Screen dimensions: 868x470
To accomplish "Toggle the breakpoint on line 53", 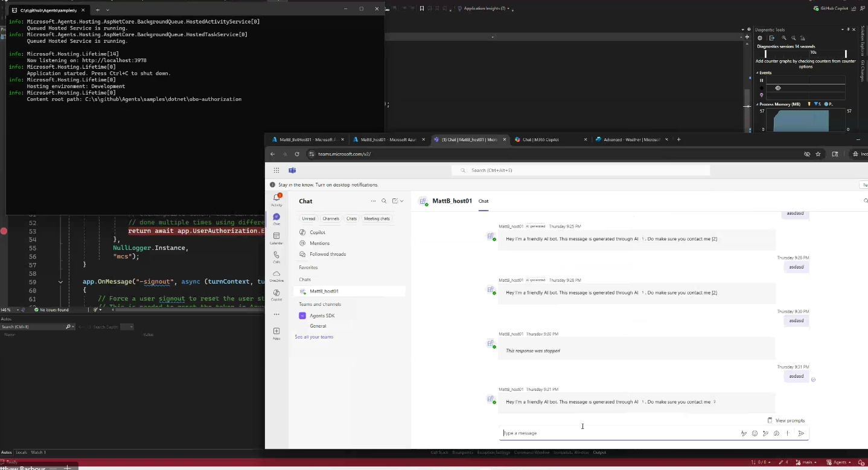I will 4,231.
